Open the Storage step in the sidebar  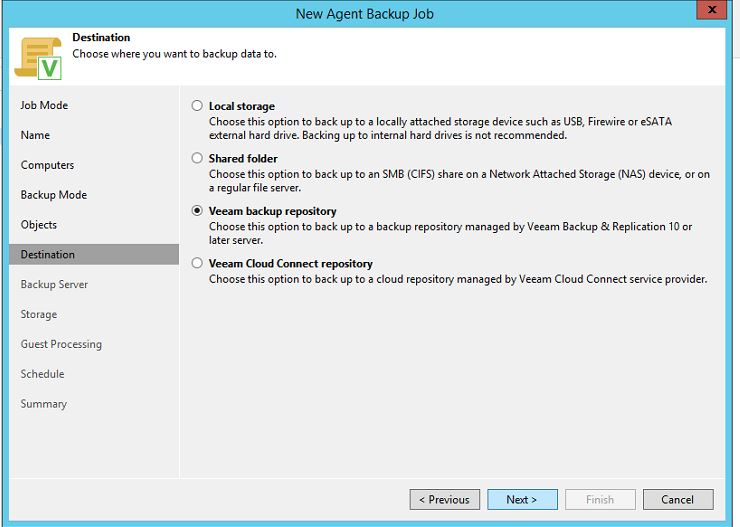point(39,314)
